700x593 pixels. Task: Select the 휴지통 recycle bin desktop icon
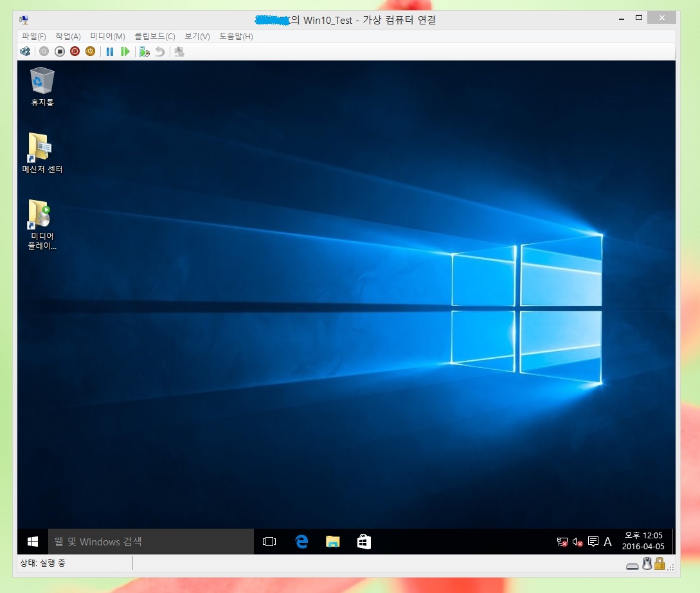point(42,87)
